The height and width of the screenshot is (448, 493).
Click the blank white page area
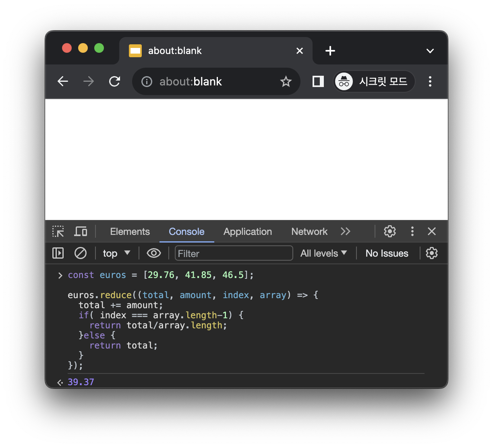(246, 160)
